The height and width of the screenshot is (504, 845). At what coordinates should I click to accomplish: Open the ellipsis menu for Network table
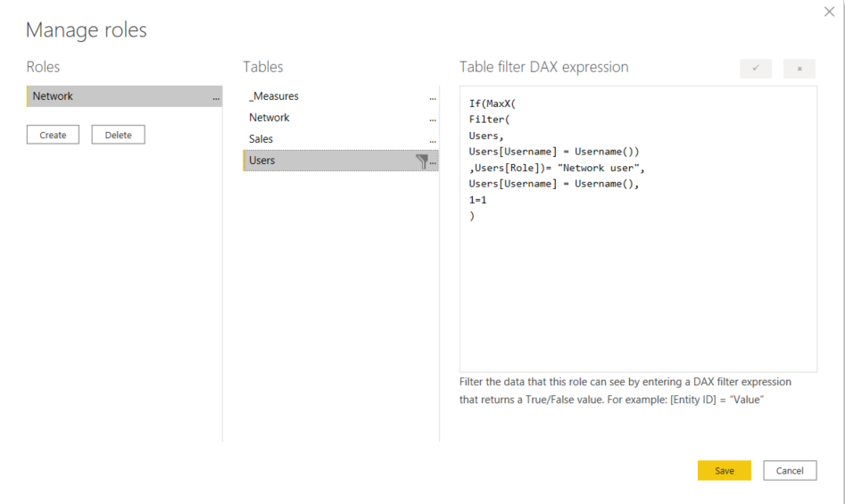pos(433,120)
